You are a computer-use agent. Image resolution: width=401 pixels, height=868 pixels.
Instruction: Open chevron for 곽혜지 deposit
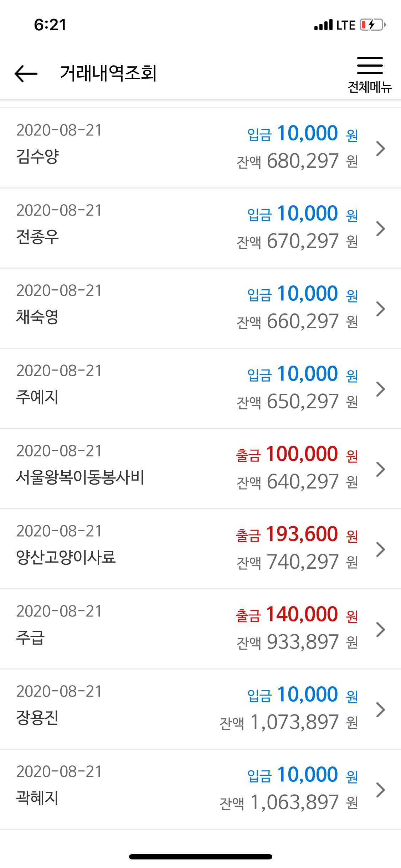[x=381, y=790]
